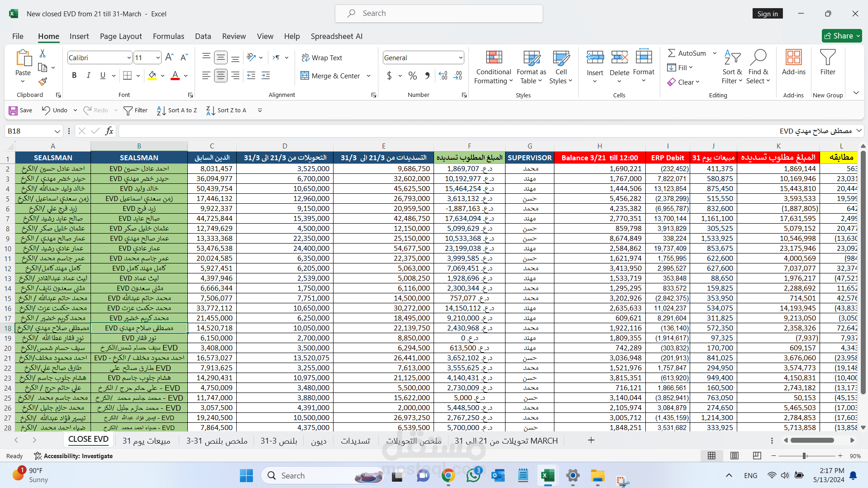Click Decrease Font Size icon

click(x=184, y=57)
